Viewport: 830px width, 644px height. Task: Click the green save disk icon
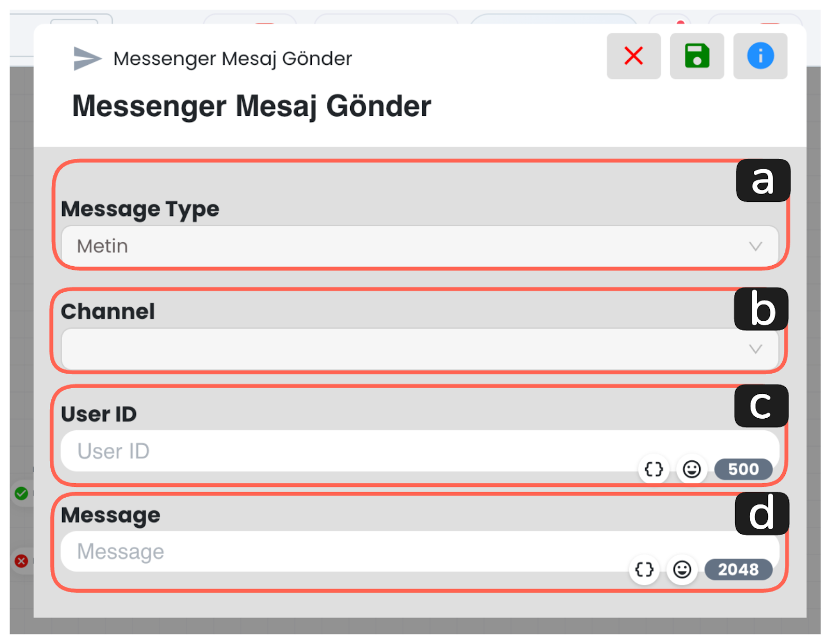(697, 56)
